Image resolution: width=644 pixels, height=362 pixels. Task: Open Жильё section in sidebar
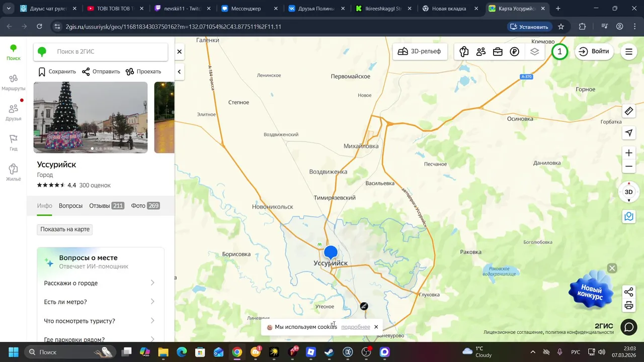click(x=14, y=173)
